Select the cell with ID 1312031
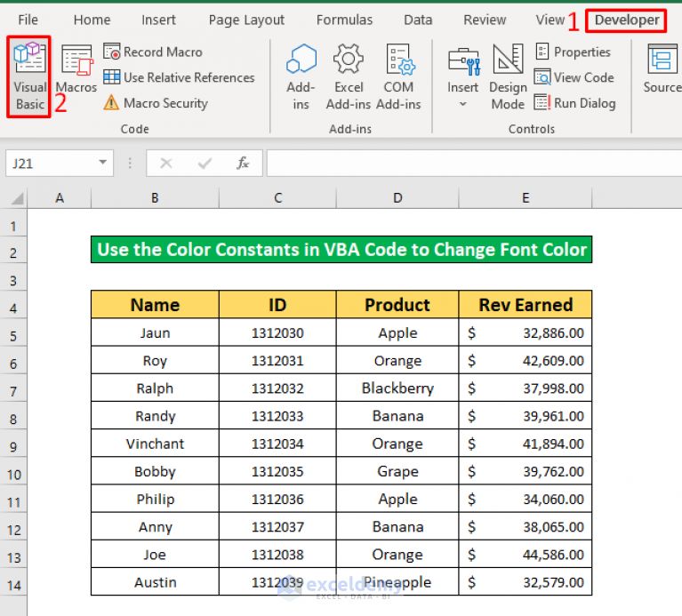The image size is (682, 616). [277, 360]
